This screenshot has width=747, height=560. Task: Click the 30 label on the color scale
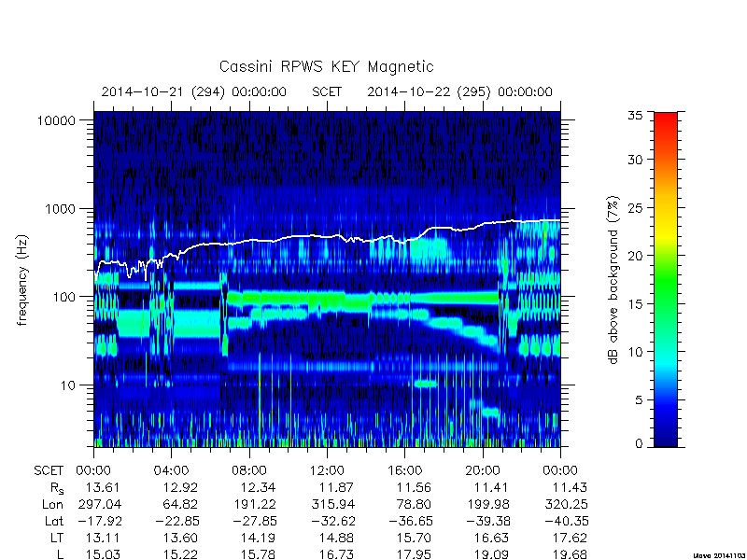[635, 160]
